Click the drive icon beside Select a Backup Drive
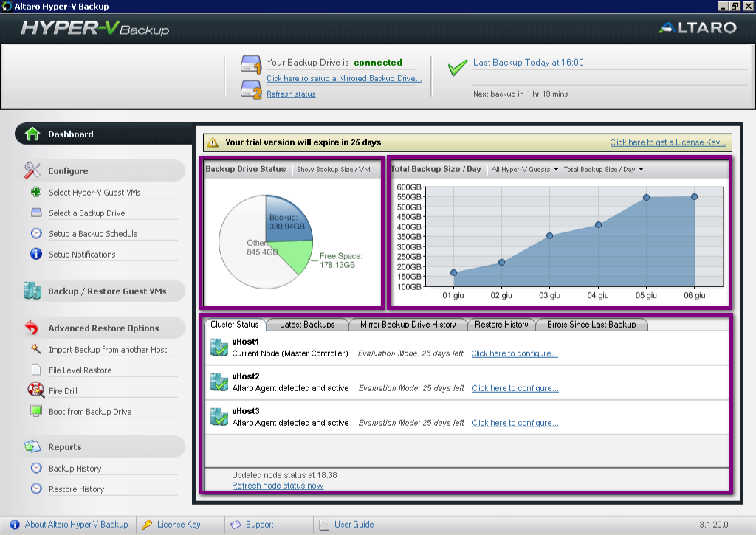Screen dimensions: 756x535 pyautogui.click(x=36, y=213)
